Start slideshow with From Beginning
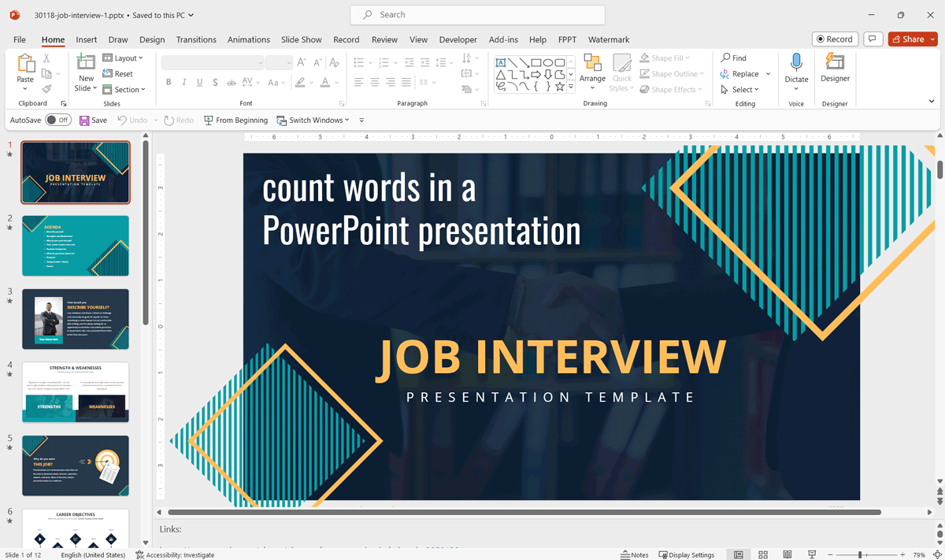The height and width of the screenshot is (560, 945). click(x=235, y=120)
